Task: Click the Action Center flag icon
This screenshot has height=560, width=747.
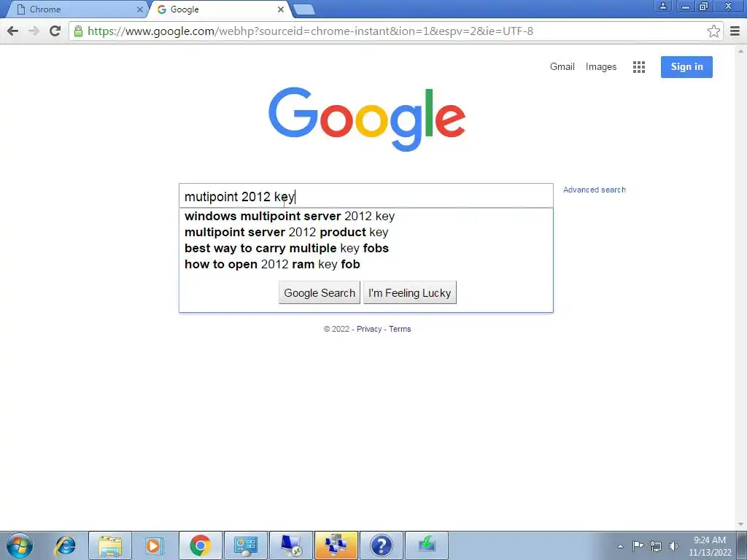Action: pyautogui.click(x=638, y=546)
